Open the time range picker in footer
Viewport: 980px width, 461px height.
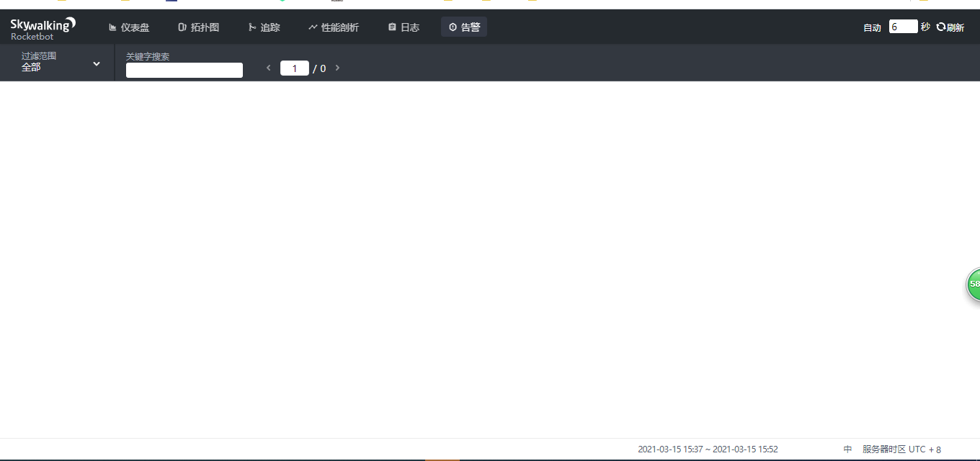(x=708, y=449)
